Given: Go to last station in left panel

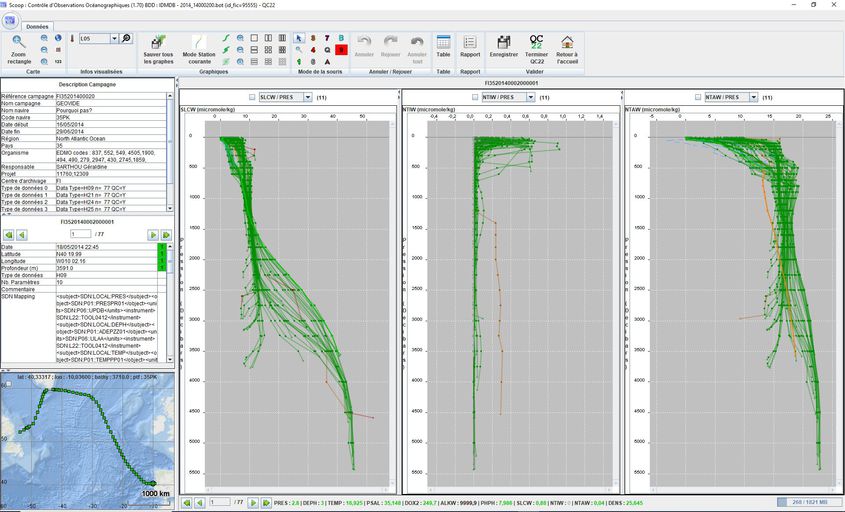Looking at the screenshot, I should pyautogui.click(x=167, y=235).
